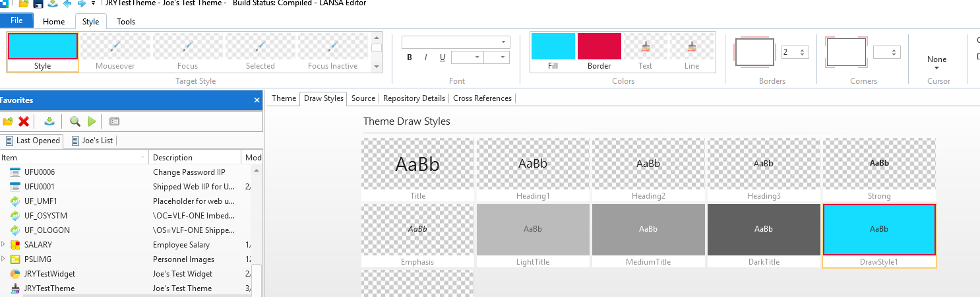Click the details list icon in Favorites toolbar

pos(114,121)
